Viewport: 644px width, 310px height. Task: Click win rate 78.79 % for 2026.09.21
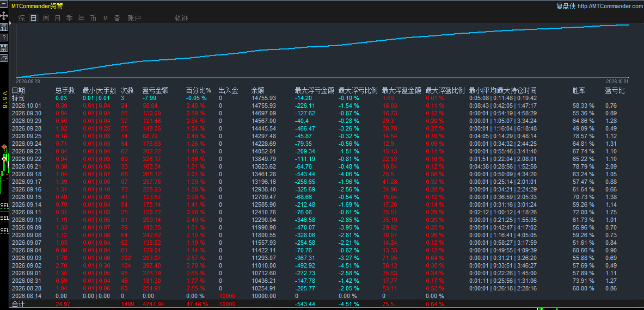point(583,166)
